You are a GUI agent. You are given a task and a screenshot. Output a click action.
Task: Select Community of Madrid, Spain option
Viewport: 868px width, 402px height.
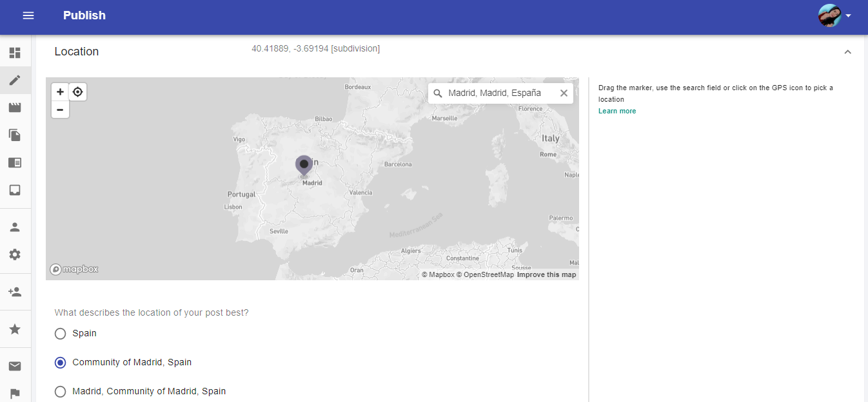61,363
